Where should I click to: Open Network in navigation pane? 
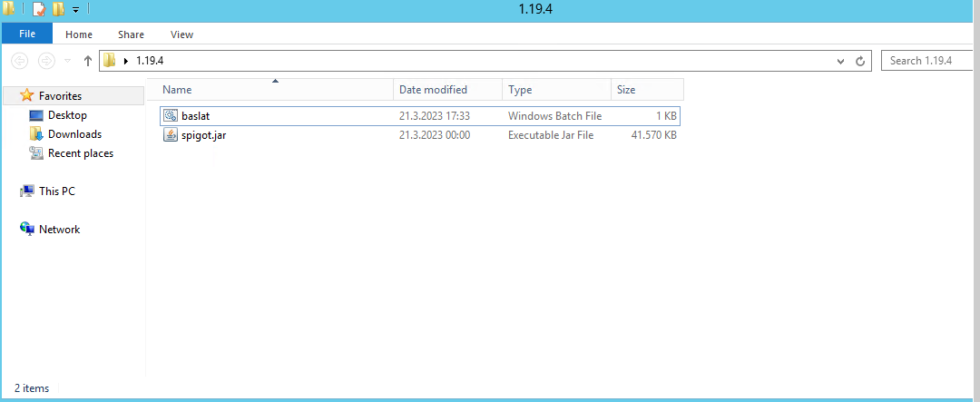59,230
